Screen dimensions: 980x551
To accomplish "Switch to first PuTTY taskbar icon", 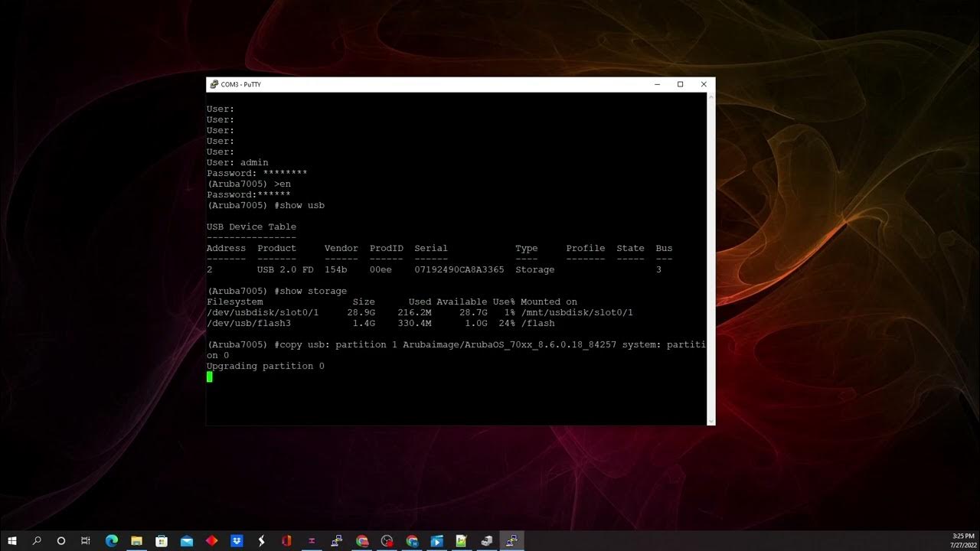I will point(337,541).
